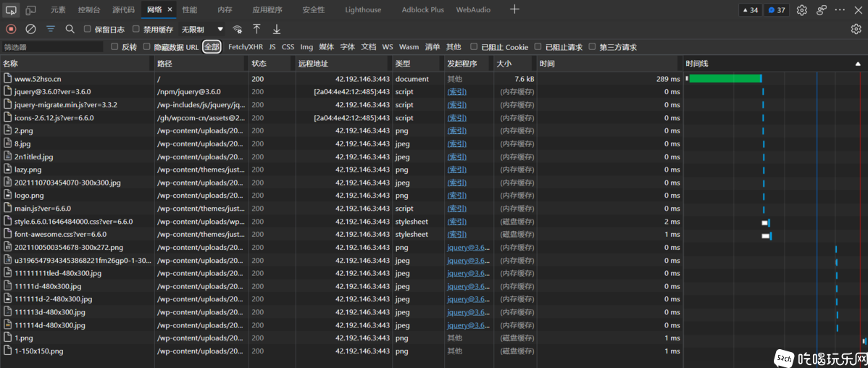Image resolution: width=868 pixels, height=368 pixels.
Task: Sort by 大小 column header
Action: (512, 64)
